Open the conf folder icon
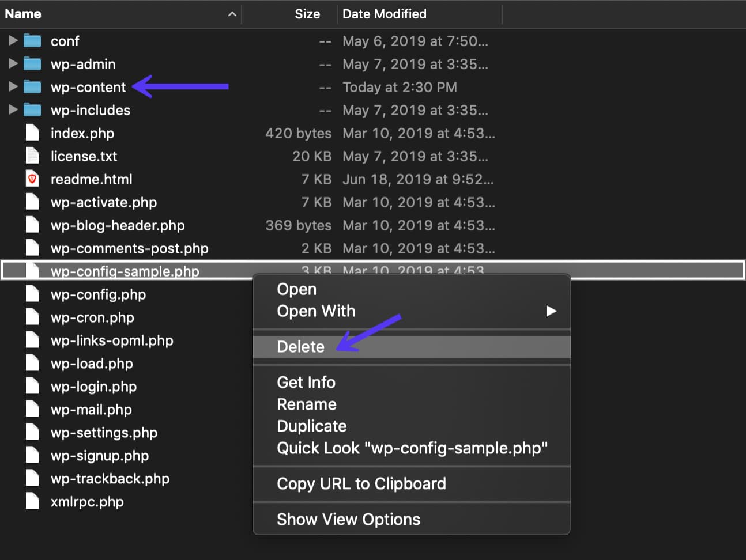746x560 pixels. 32,41
